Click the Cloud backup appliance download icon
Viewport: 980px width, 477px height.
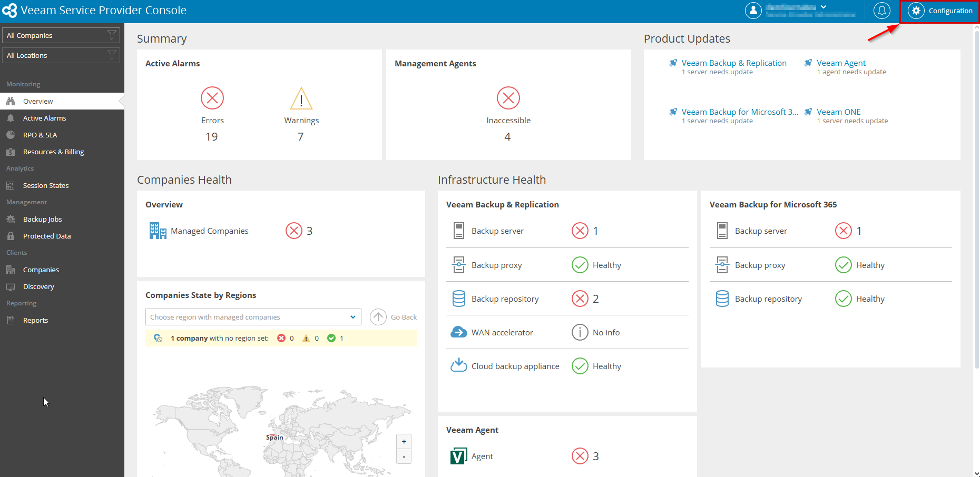click(459, 365)
